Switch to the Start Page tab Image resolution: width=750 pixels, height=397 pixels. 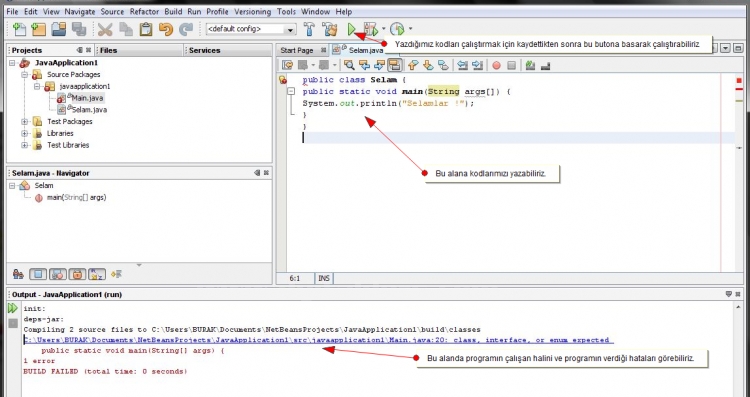tap(297, 50)
